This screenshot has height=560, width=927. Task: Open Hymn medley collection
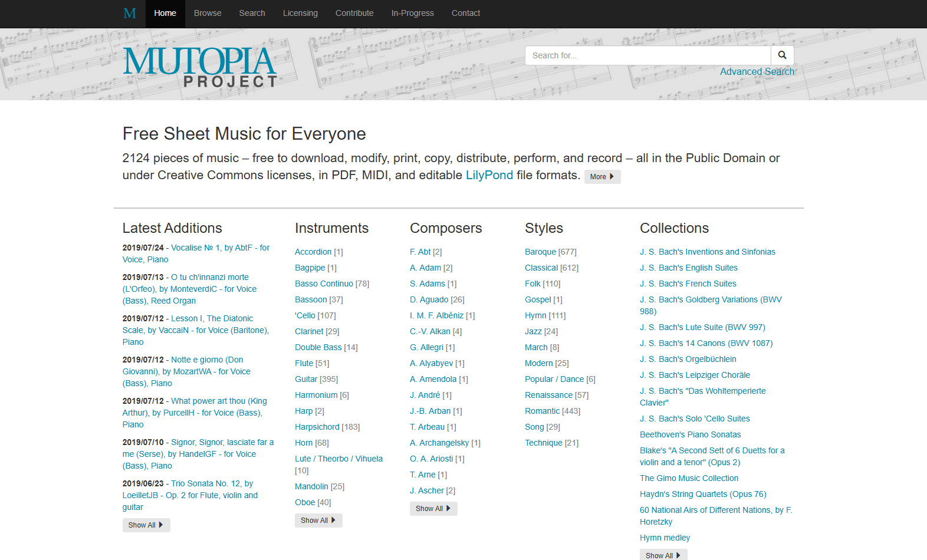665,538
